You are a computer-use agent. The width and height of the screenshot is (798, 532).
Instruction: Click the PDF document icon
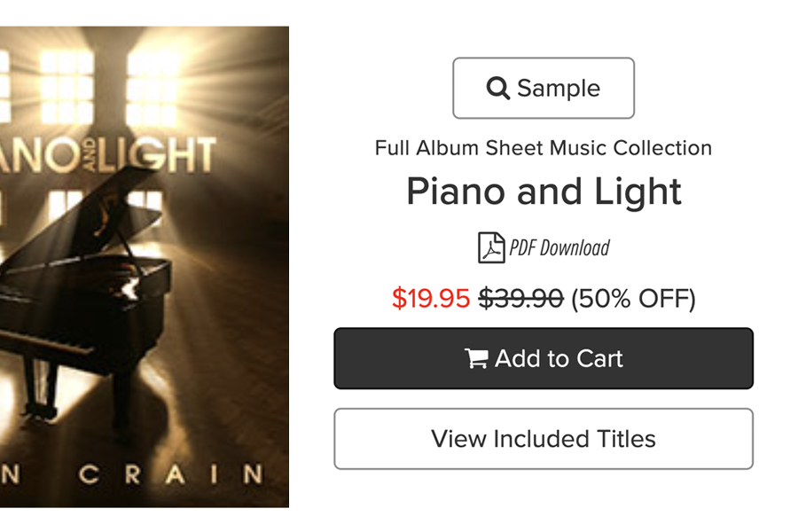coord(491,247)
